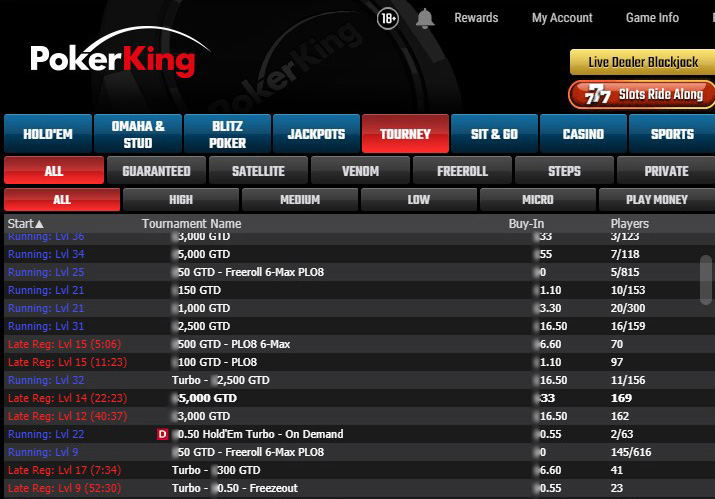This screenshot has width=715, height=499.
Task: Open the Rewards menu
Action: (x=476, y=18)
